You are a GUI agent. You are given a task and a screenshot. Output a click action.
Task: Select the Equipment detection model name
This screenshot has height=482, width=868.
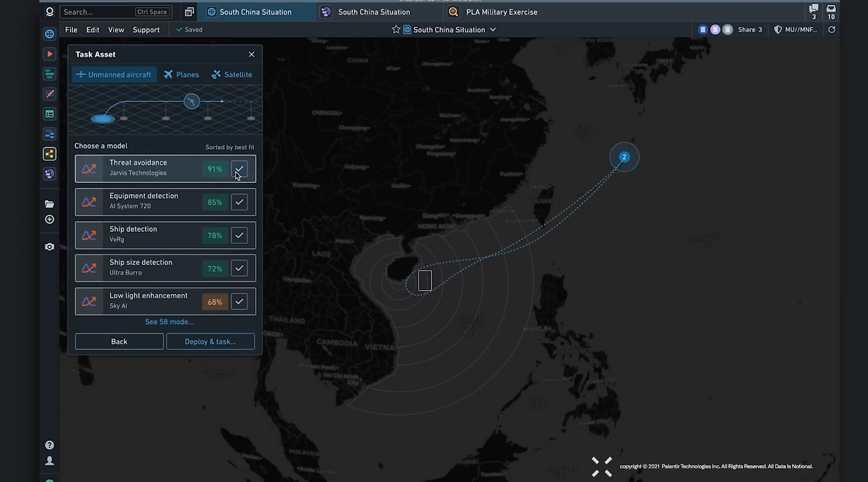(x=144, y=196)
